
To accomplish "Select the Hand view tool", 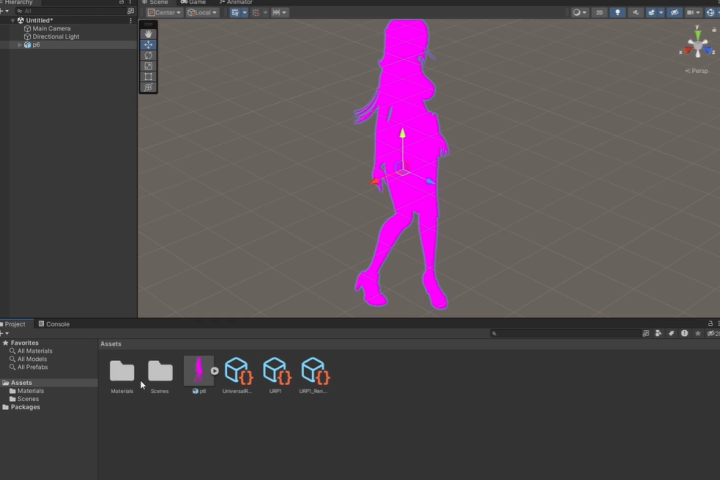I will click(148, 34).
